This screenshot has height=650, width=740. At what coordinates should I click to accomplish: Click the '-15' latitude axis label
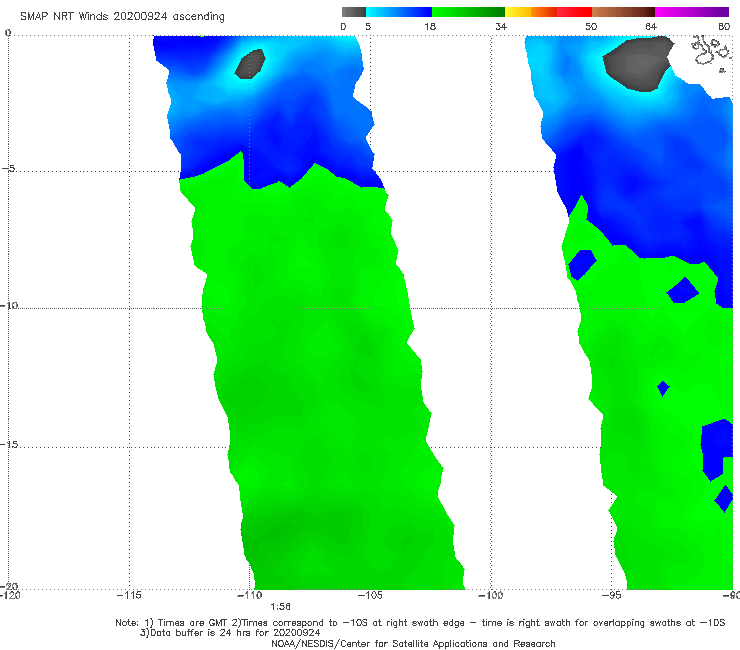pos(9,444)
